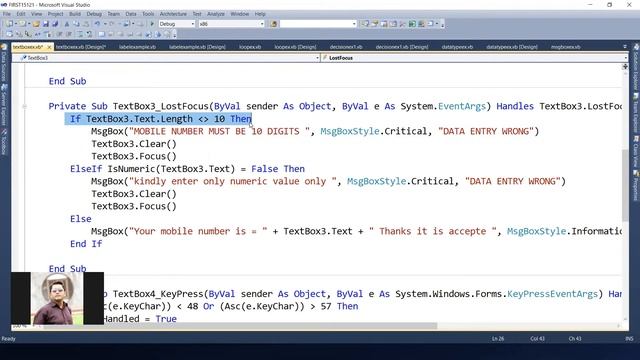This screenshot has height=360, width=640.
Task: Click the 'End If' code line
Action: coord(86,244)
